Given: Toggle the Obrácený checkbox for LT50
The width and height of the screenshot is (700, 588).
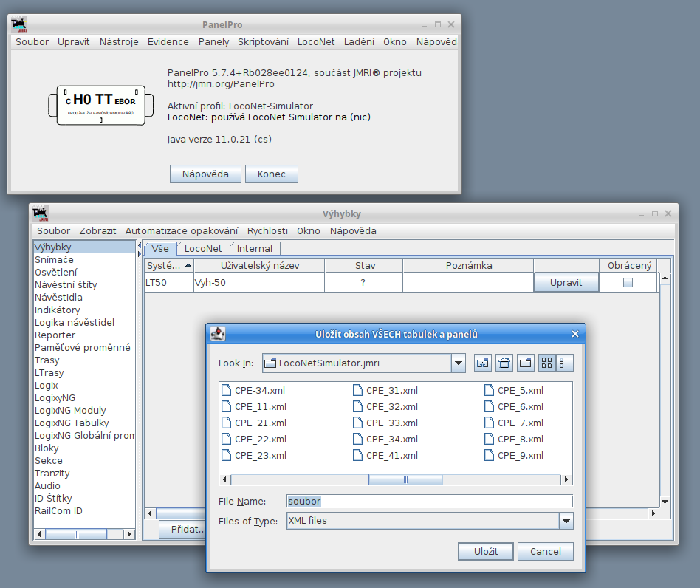Looking at the screenshot, I should pos(628,282).
